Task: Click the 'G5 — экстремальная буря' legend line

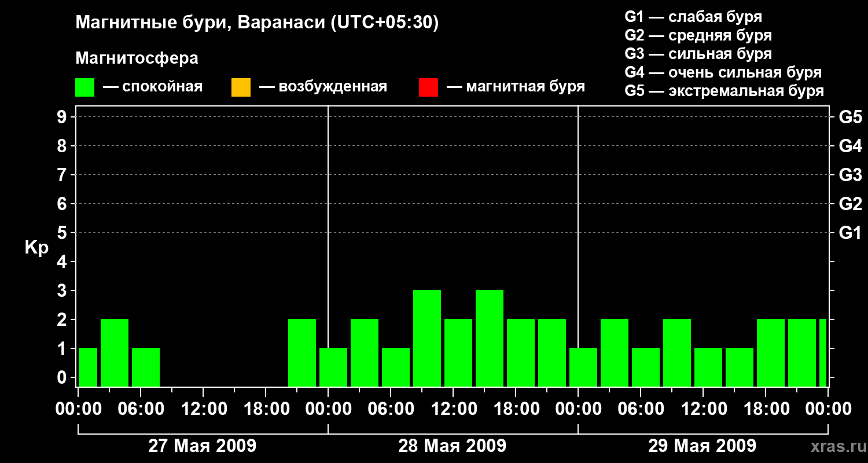Action: (x=724, y=91)
